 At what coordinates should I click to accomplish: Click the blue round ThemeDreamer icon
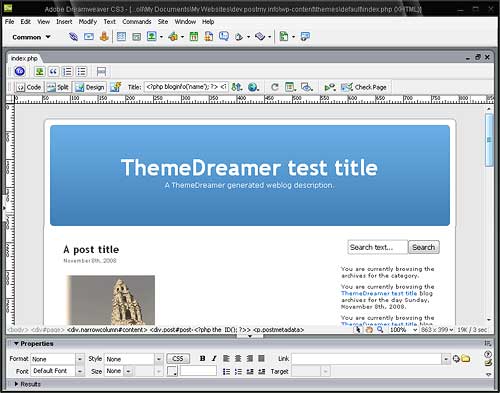(x=20, y=71)
